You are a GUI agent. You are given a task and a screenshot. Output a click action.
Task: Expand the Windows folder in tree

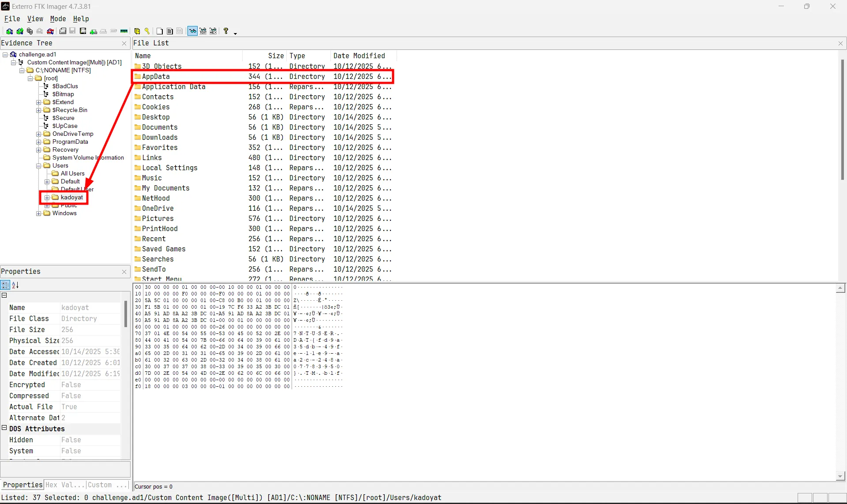coord(39,213)
